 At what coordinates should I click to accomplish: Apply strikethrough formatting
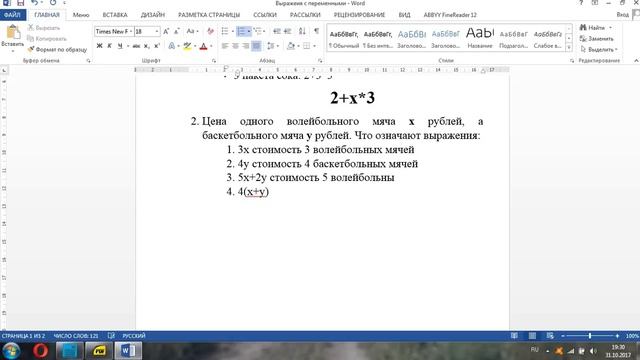point(136,46)
